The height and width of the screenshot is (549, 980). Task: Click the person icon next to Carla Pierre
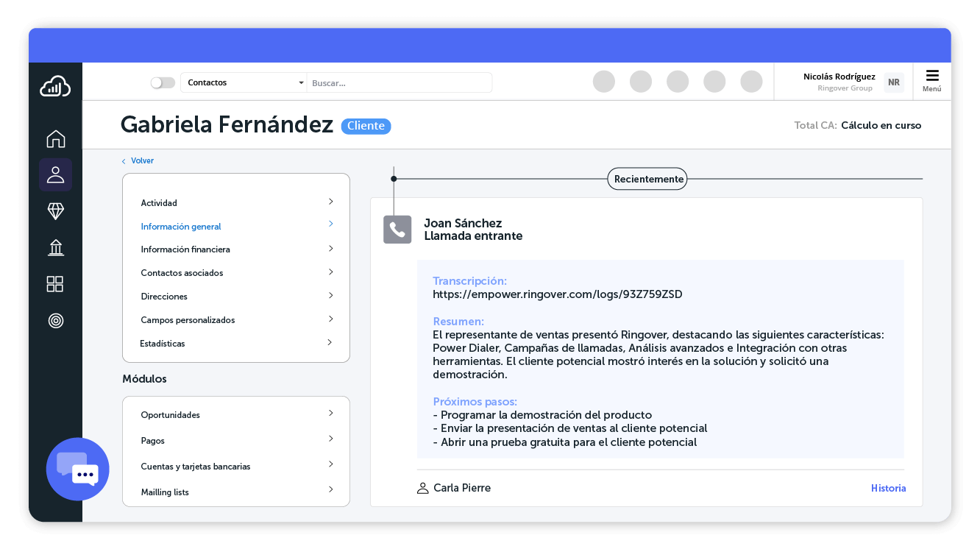422,487
